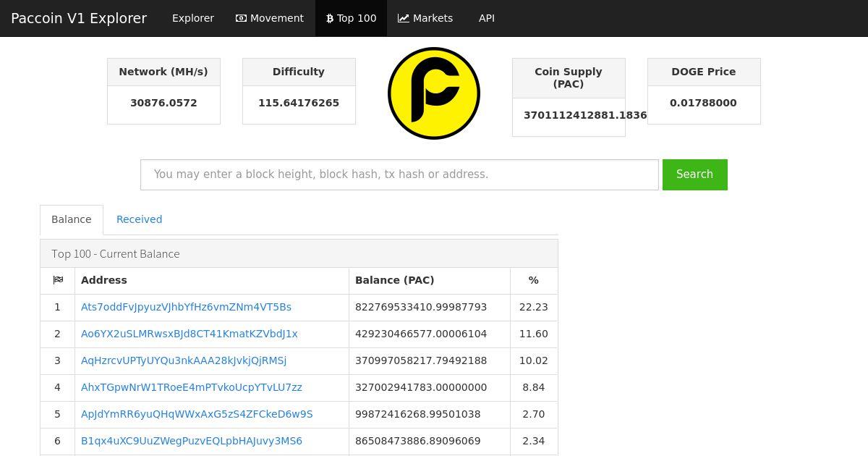This screenshot has width=868, height=456.
Task: Click the % column header
Action: tap(534, 280)
